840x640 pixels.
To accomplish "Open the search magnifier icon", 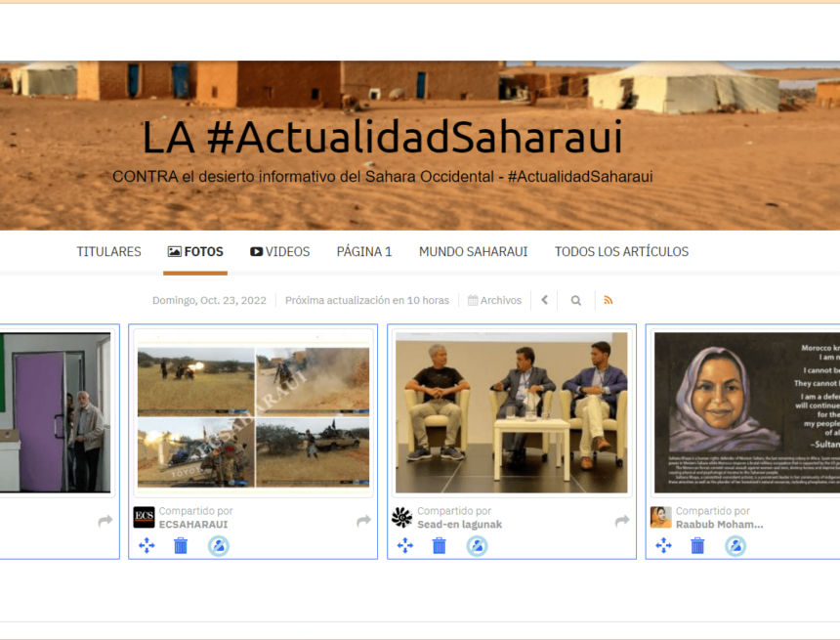I will (x=574, y=300).
